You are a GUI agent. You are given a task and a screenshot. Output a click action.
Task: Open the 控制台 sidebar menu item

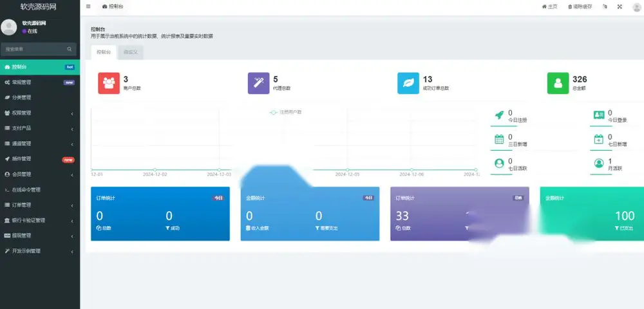(x=40, y=67)
